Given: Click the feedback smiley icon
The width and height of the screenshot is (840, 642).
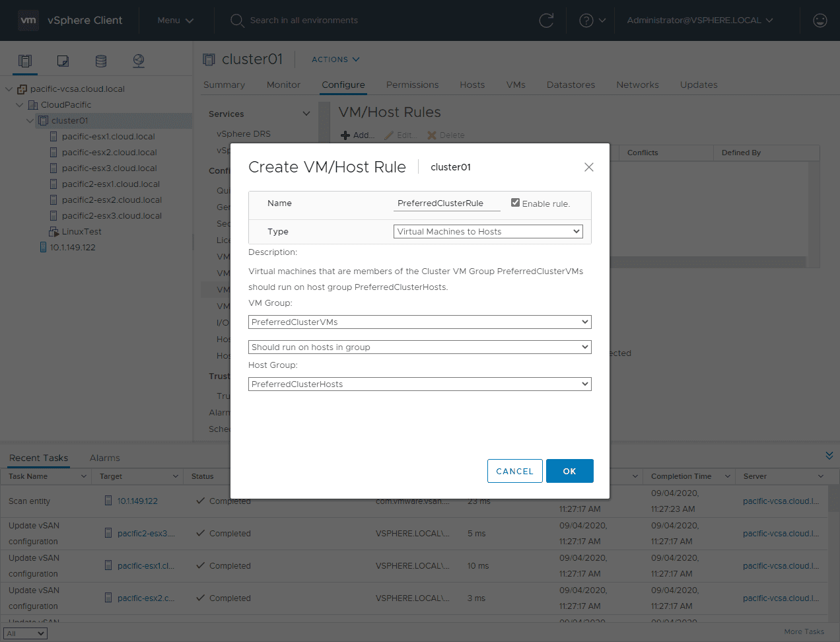Looking at the screenshot, I should point(820,20).
